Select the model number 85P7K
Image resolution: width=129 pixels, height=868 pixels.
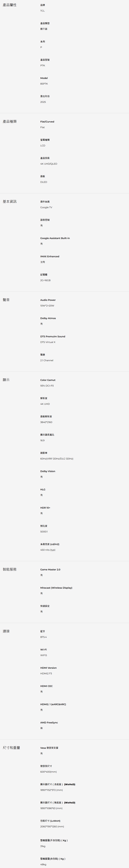tap(44, 84)
